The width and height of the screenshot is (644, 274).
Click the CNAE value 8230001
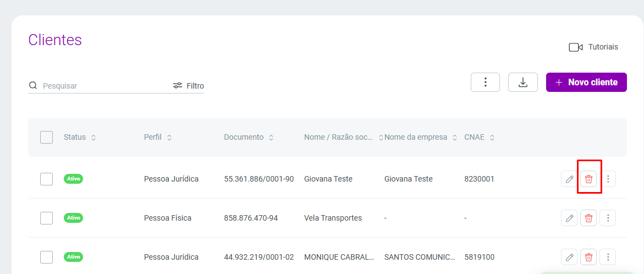480,179
